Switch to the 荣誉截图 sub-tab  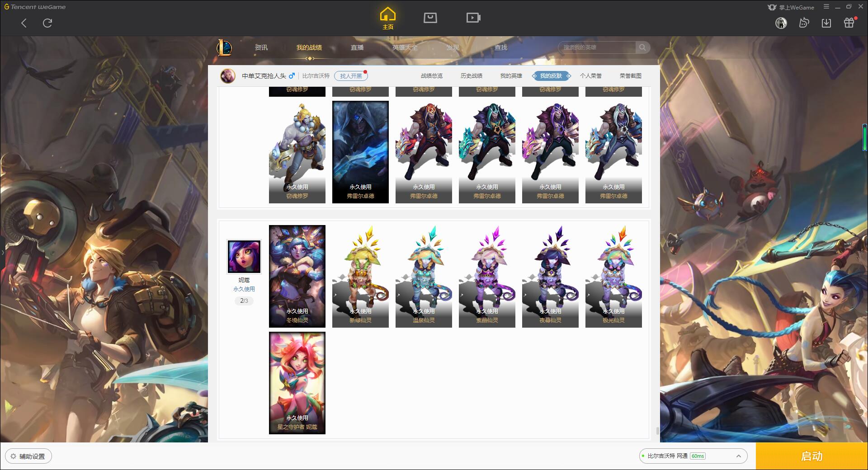point(631,76)
